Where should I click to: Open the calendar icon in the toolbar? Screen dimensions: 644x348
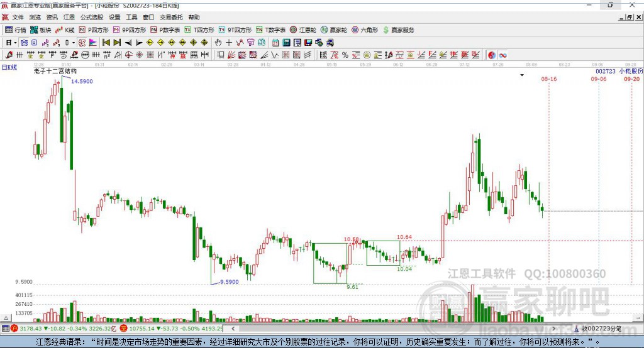click(275, 43)
